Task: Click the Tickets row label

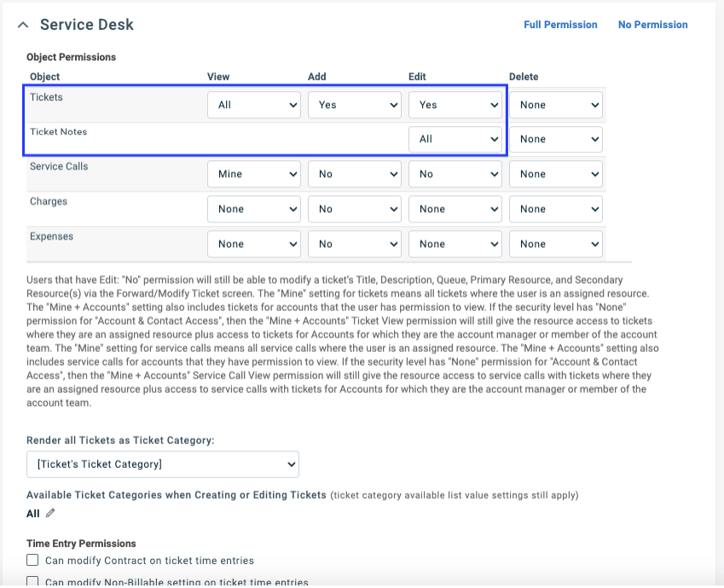Action: 46,97
